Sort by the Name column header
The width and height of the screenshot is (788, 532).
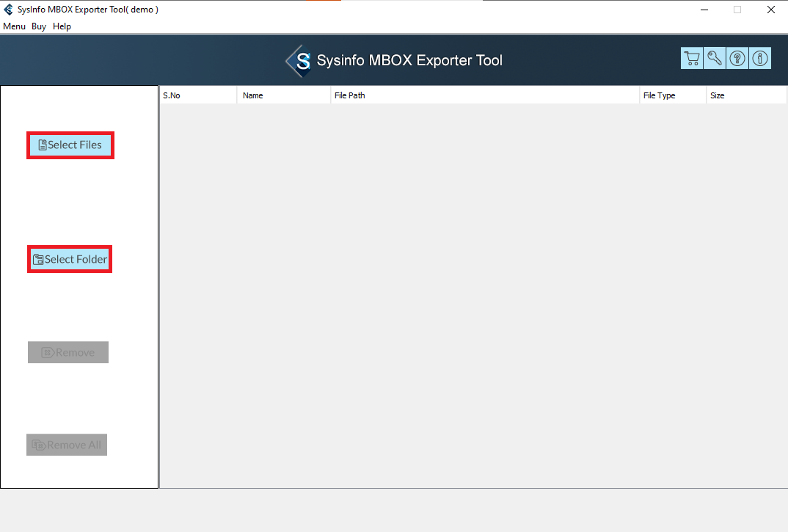(x=284, y=95)
